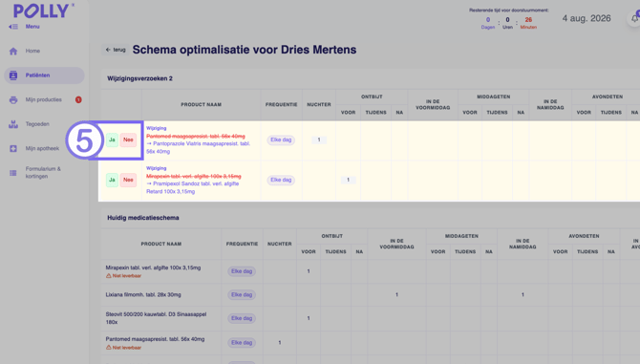
Task: Open the Formularium & kortingen icon
Action: point(13,173)
